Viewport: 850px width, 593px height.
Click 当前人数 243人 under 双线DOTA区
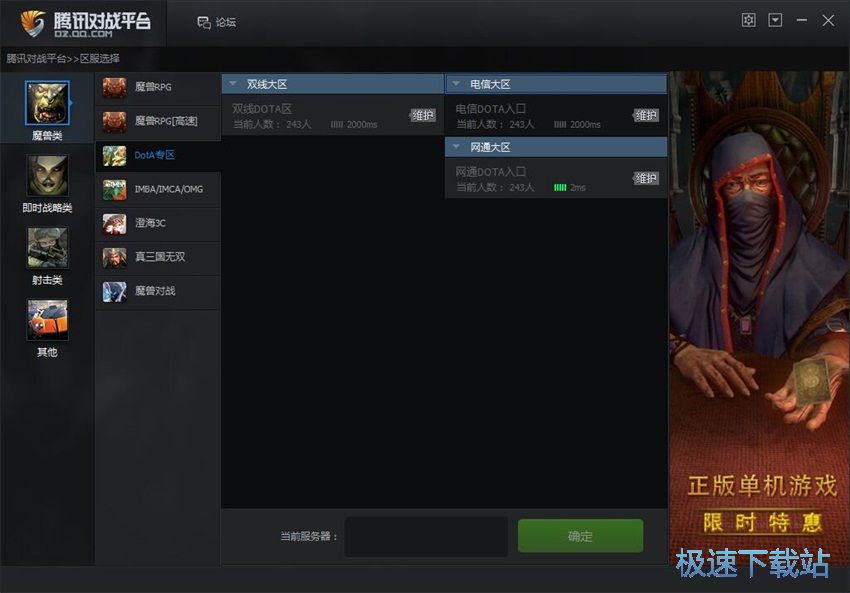tap(272, 125)
